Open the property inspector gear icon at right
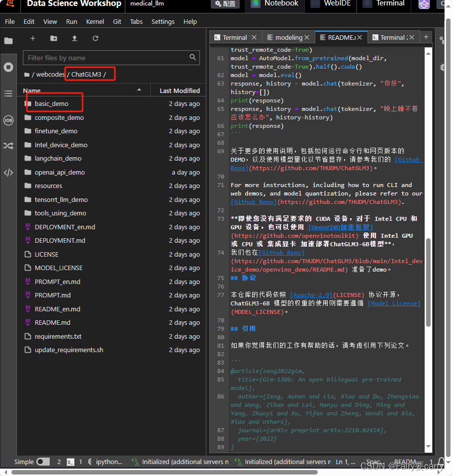The width and height of the screenshot is (452, 476). coord(442,40)
